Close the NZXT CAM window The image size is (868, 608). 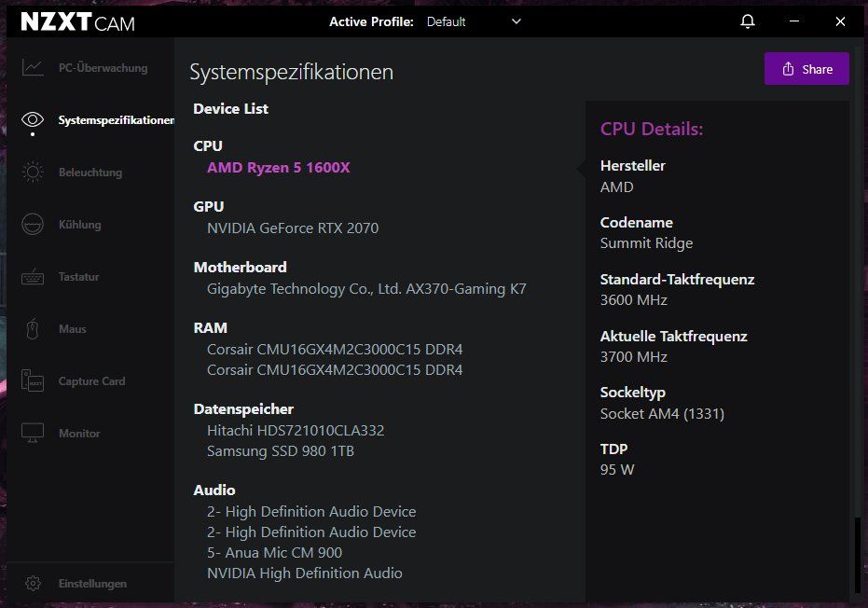tap(840, 21)
